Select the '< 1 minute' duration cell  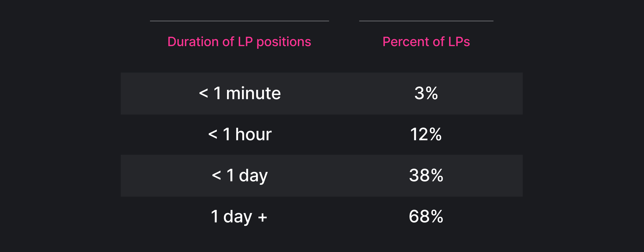[240, 93]
